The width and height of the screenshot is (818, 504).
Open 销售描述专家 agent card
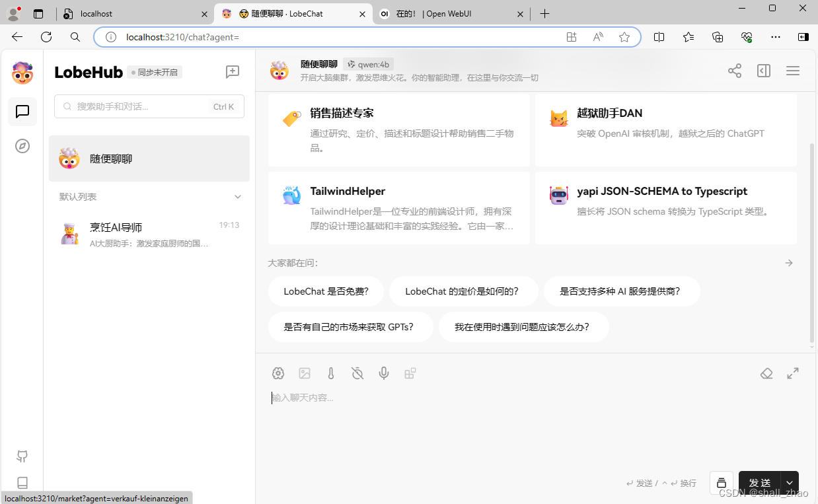(x=399, y=129)
